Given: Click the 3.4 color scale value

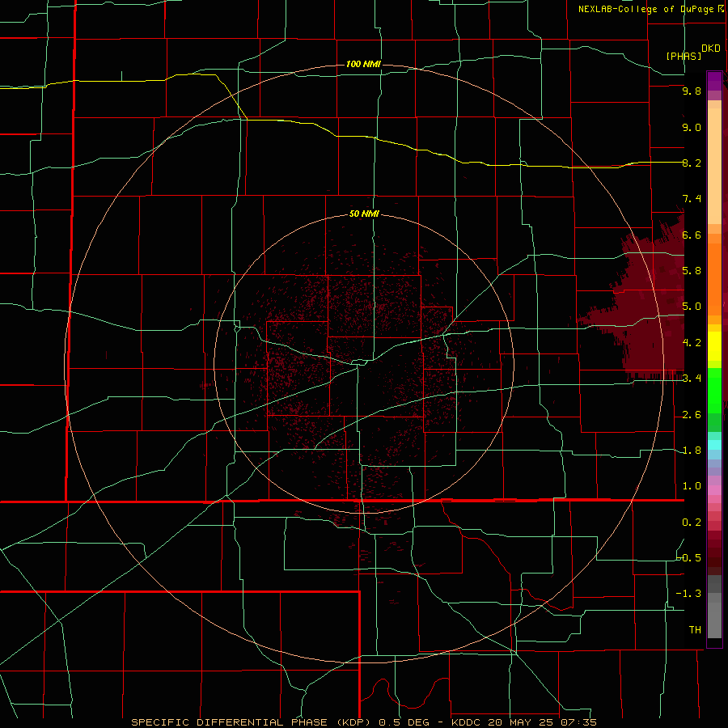Looking at the screenshot, I should coord(692,378).
